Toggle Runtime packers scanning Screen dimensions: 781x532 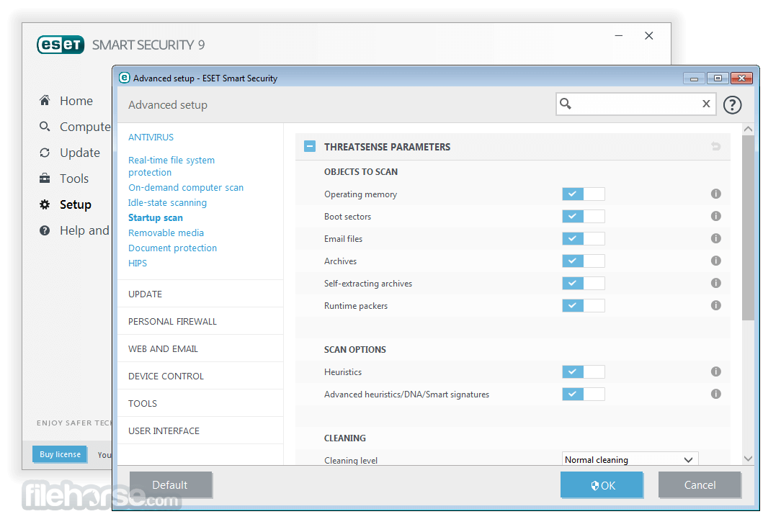click(584, 305)
